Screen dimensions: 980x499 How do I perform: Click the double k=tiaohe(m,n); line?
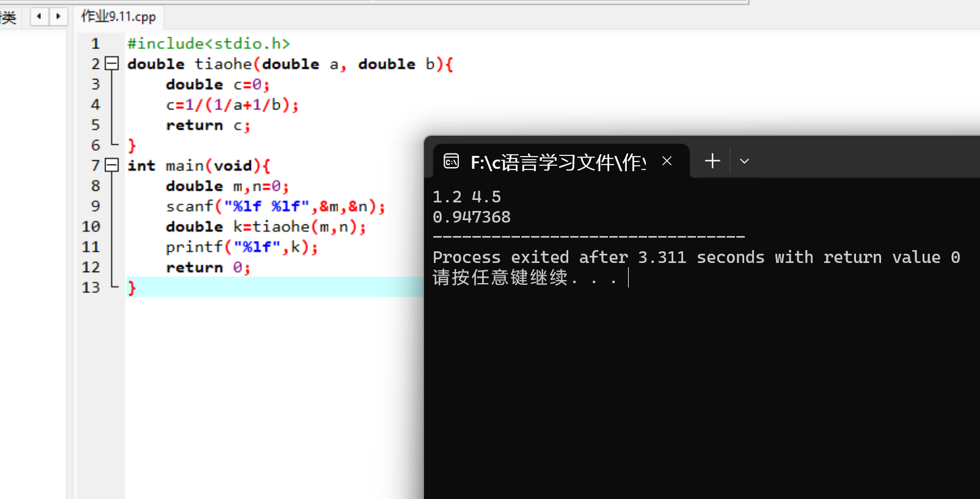coord(266,227)
